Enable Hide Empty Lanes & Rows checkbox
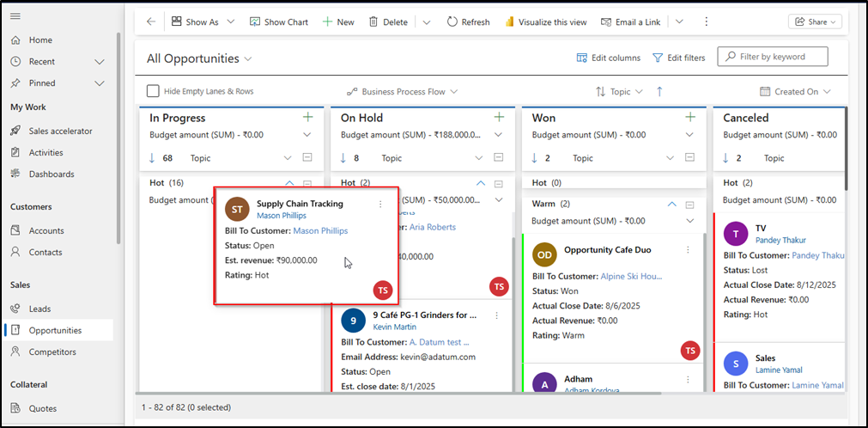The image size is (868, 428). click(153, 91)
